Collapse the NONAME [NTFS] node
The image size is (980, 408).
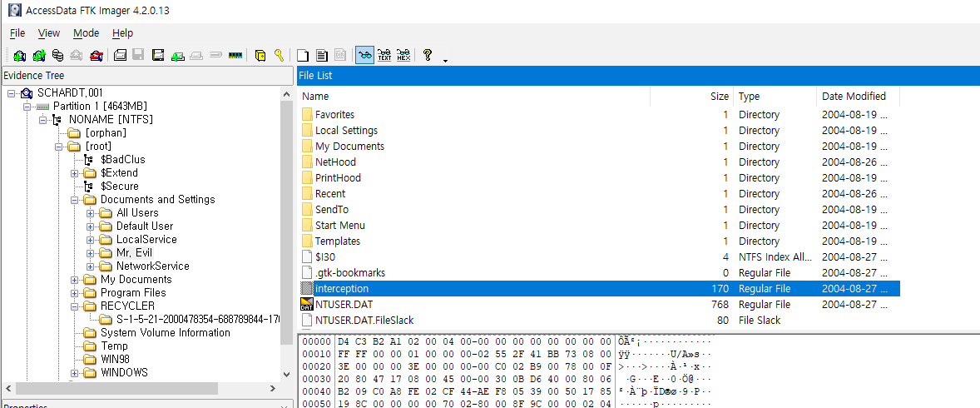[42, 120]
